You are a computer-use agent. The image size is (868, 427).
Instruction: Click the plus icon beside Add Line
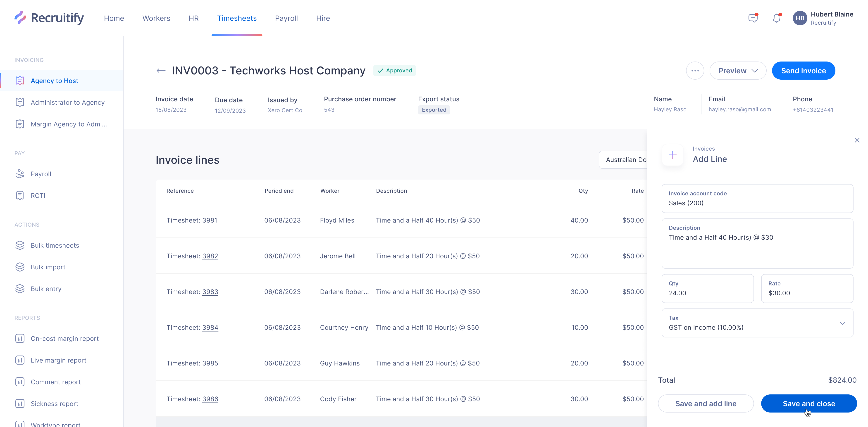[672, 155]
